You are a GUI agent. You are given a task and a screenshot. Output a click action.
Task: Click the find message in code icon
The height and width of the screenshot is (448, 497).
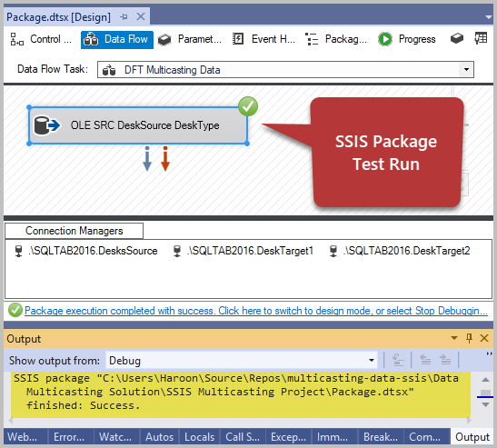398,360
